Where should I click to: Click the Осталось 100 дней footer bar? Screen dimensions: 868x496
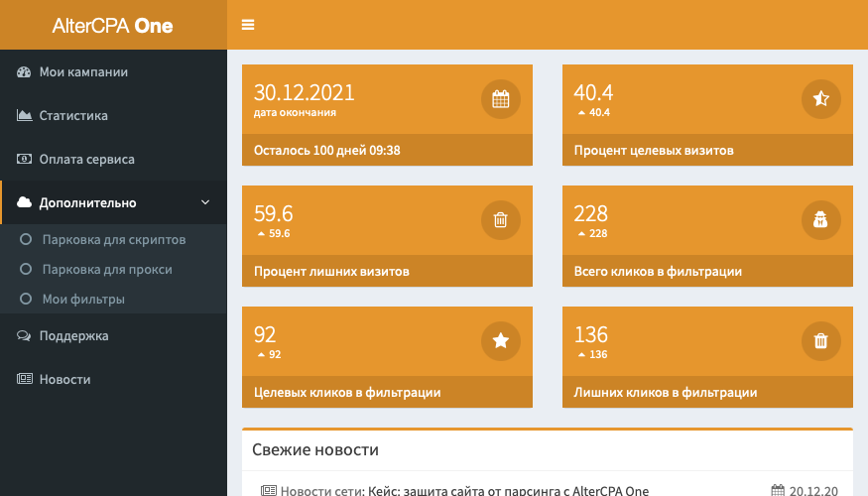click(x=387, y=151)
